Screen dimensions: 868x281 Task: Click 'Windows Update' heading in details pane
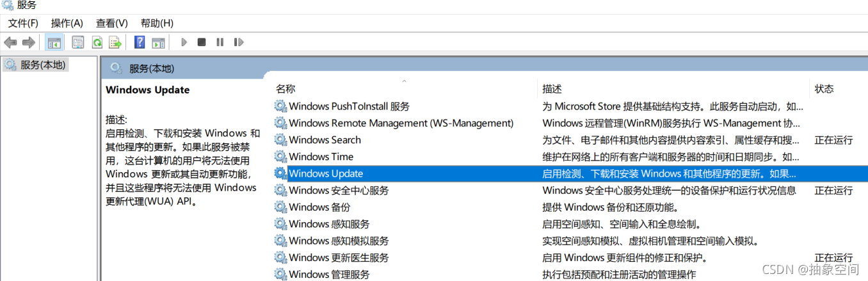(148, 90)
